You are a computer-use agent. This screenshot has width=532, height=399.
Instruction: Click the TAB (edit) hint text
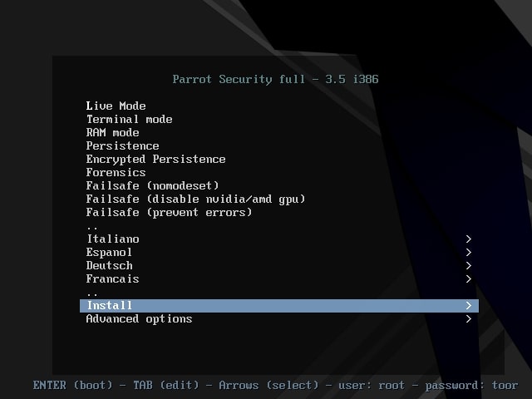(166, 385)
